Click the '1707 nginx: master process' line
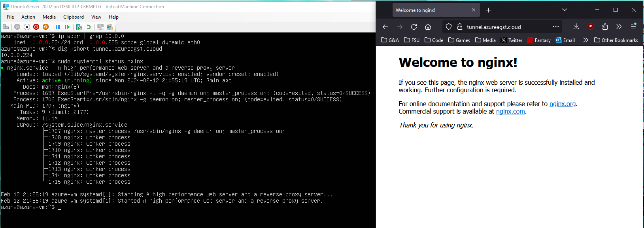The image size is (644, 228). 164,131
